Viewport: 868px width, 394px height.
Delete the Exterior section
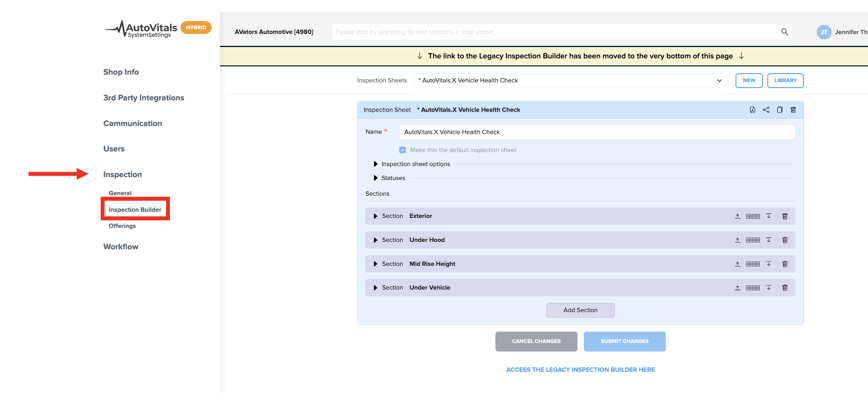pyautogui.click(x=785, y=216)
